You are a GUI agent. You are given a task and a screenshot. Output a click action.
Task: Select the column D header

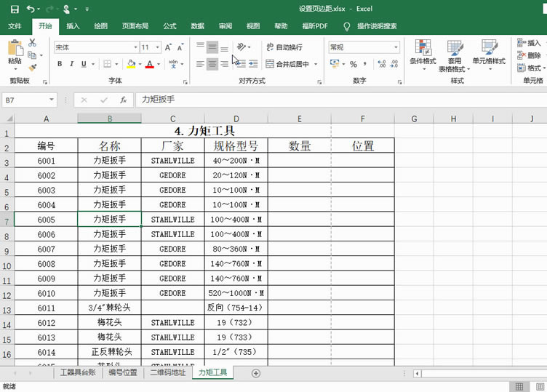[236, 119]
